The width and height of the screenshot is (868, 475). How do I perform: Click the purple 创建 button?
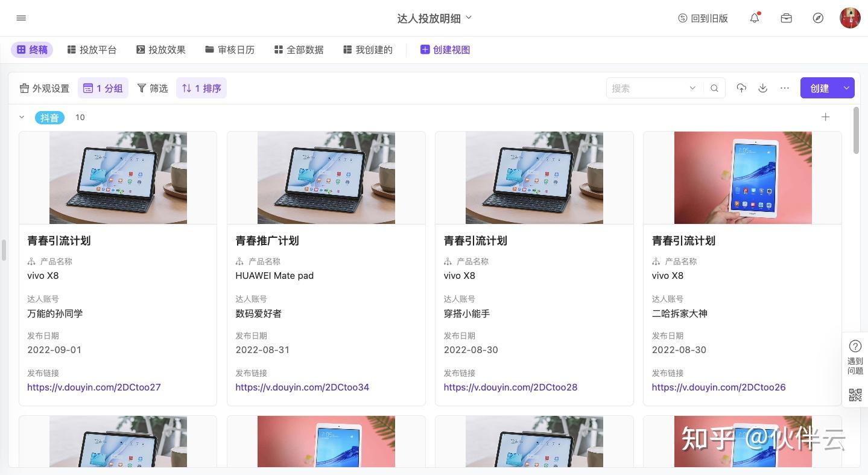click(820, 88)
